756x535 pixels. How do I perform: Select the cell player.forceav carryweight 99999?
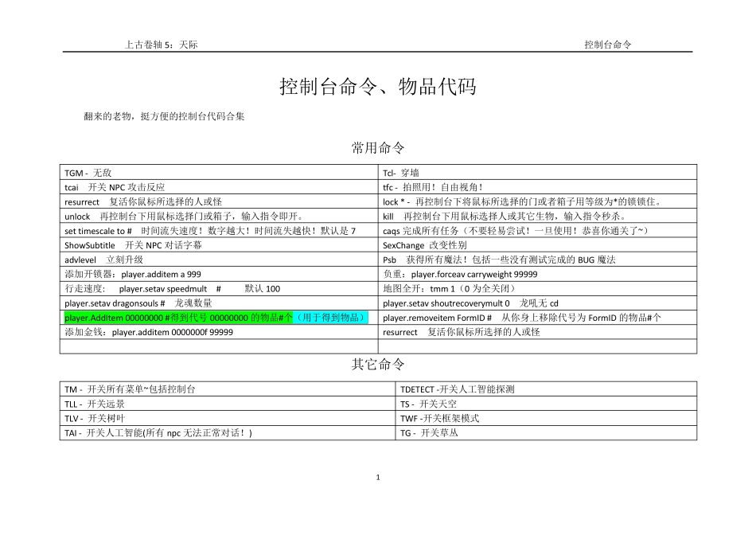tap(538, 274)
